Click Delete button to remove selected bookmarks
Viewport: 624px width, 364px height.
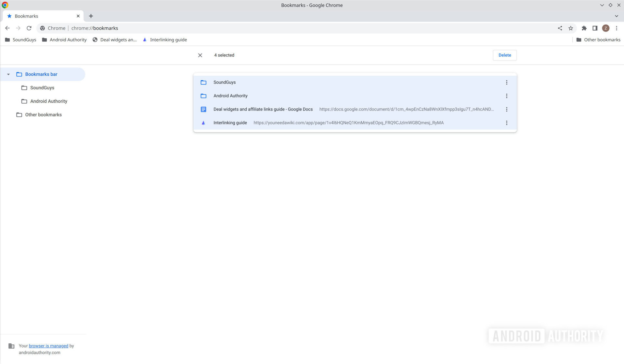(504, 55)
